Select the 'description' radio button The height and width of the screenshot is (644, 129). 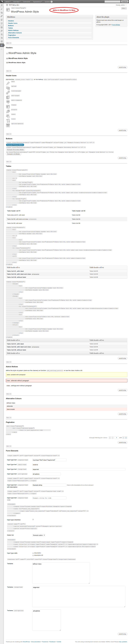point(33,553)
